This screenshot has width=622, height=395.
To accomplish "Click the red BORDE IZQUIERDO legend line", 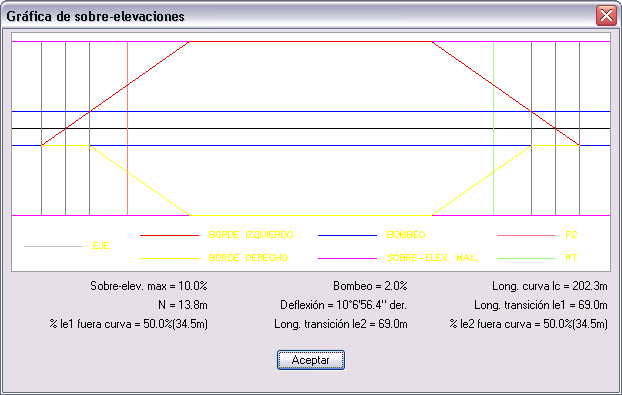I will click(169, 236).
